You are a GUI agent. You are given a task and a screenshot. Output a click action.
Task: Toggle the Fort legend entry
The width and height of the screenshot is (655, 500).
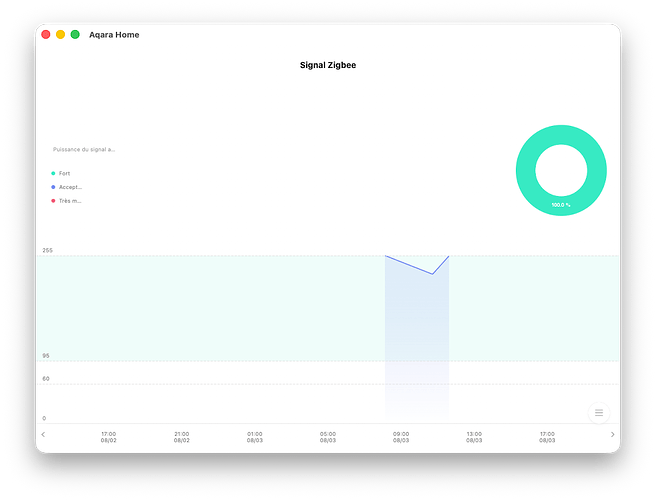[x=61, y=173]
